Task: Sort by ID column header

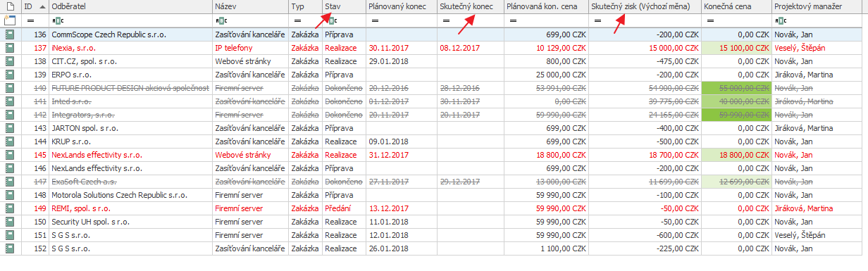Action: pos(35,6)
